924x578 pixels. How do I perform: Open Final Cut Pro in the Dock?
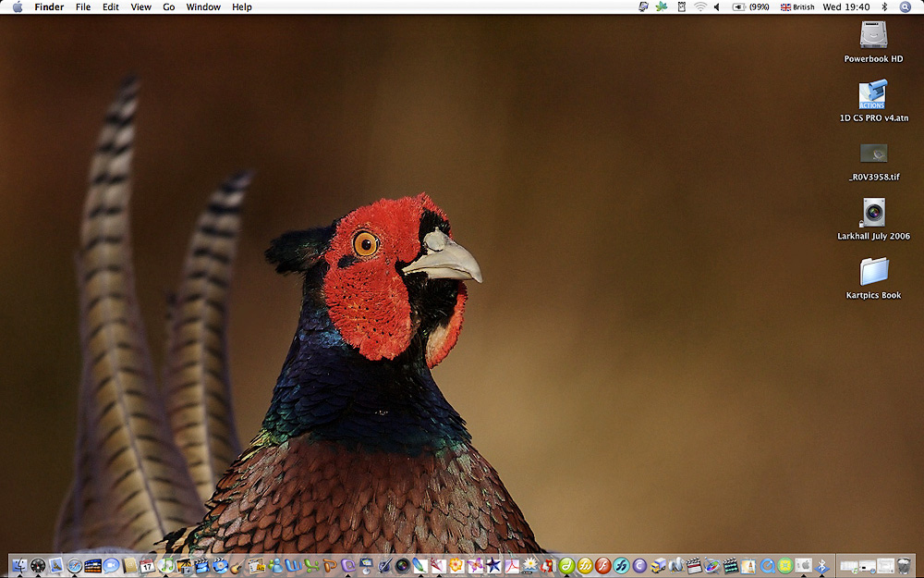coord(694,566)
